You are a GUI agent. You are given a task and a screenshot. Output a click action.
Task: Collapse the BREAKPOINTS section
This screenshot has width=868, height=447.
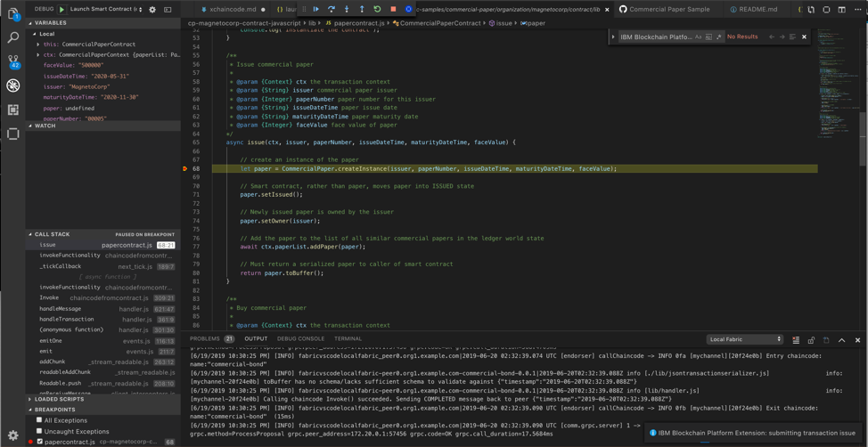click(x=102, y=410)
